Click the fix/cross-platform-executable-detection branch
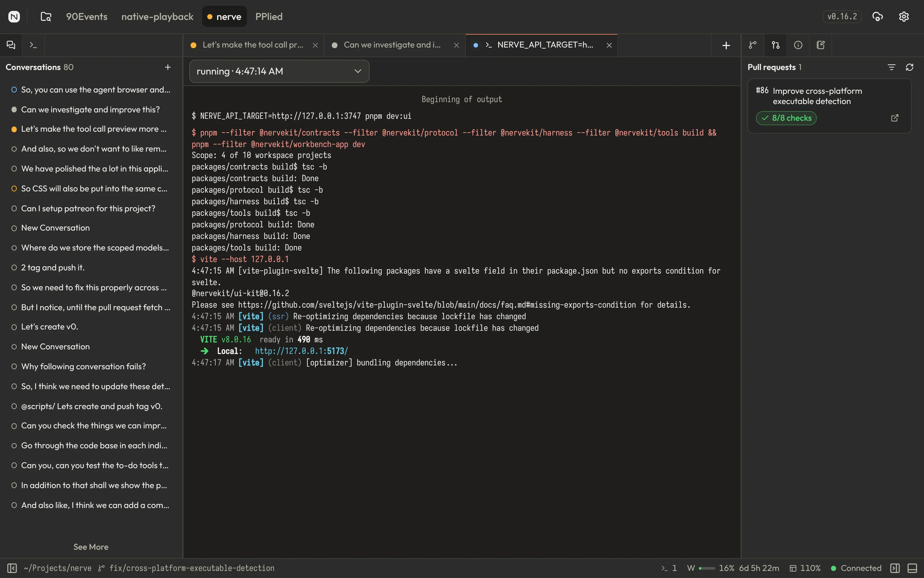924x578 pixels. coord(186,568)
